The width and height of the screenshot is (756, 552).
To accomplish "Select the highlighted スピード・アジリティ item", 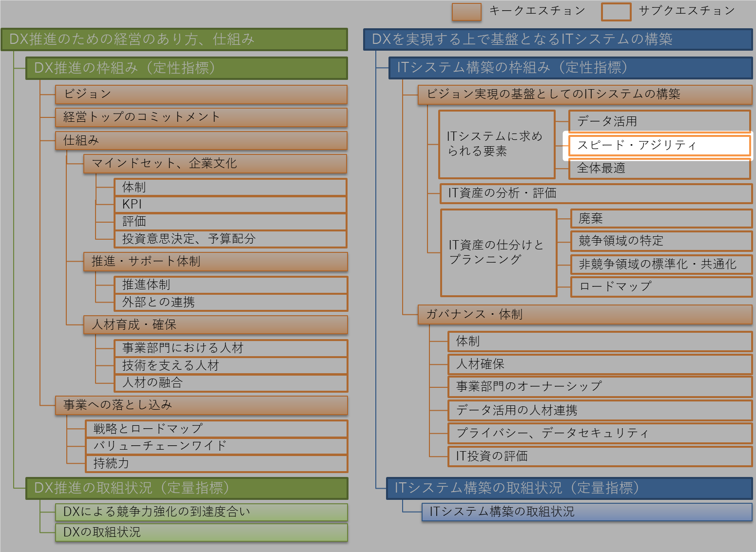I will (x=659, y=145).
